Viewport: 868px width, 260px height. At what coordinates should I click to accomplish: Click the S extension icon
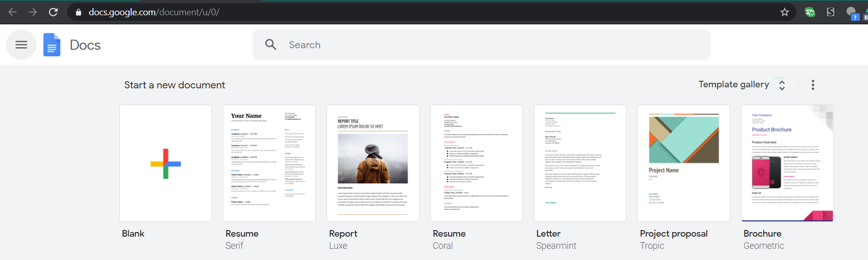830,12
